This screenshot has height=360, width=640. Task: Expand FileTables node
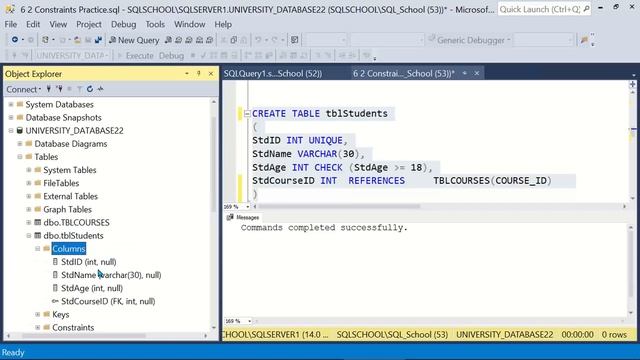(x=29, y=183)
